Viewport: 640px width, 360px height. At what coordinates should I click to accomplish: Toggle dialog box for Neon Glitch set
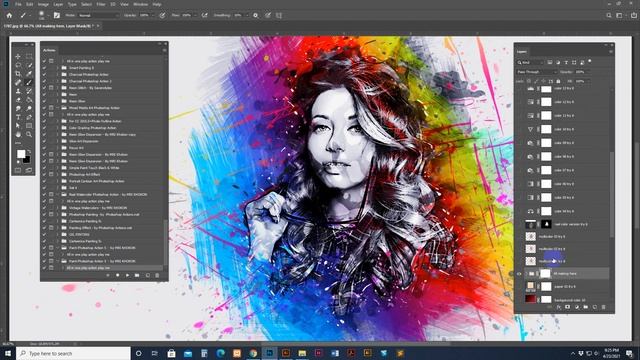tap(51, 88)
